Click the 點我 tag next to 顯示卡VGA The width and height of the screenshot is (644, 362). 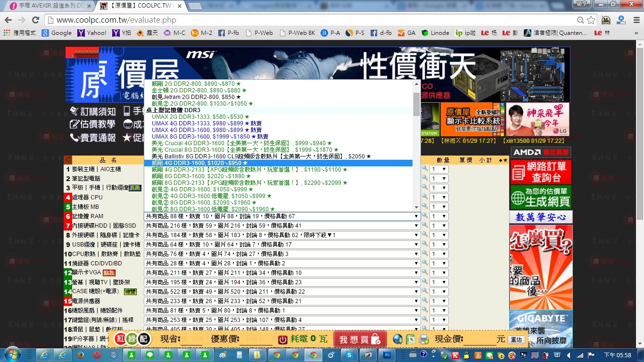(109, 273)
